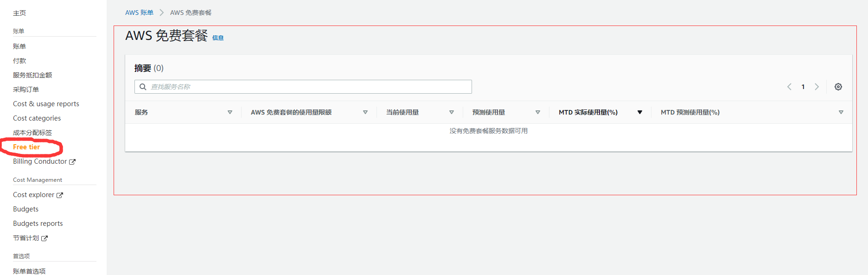Sort by 服务 column arrow
868x275 pixels.
tap(230, 112)
